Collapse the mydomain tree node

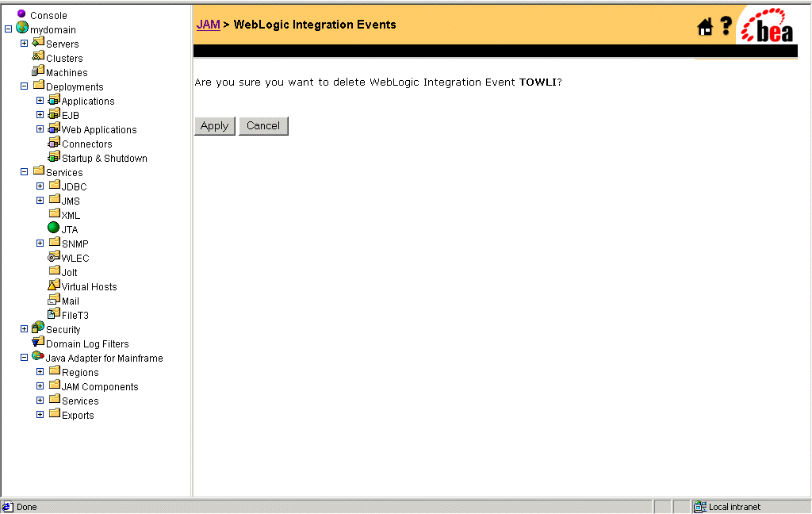(8, 29)
